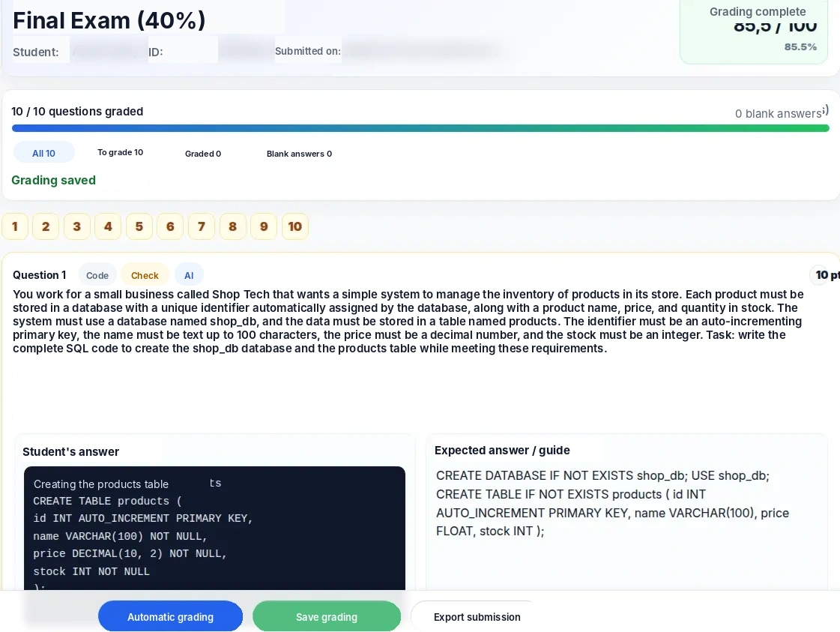Click the student's answer code block
Viewport: 840px width, 632px height.
pos(214,528)
